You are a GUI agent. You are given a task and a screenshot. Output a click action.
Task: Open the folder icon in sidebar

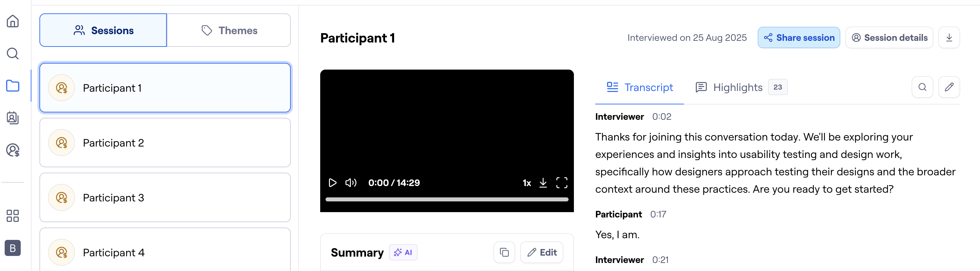tap(13, 86)
